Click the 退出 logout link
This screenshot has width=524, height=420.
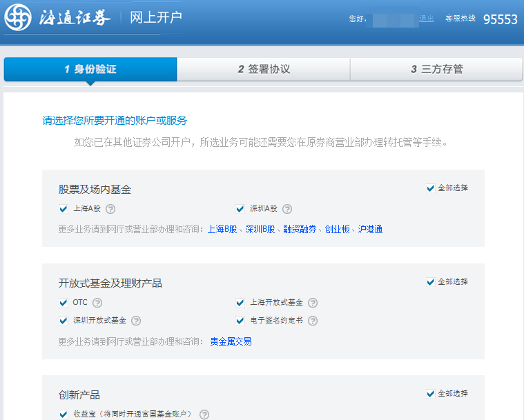(x=427, y=19)
